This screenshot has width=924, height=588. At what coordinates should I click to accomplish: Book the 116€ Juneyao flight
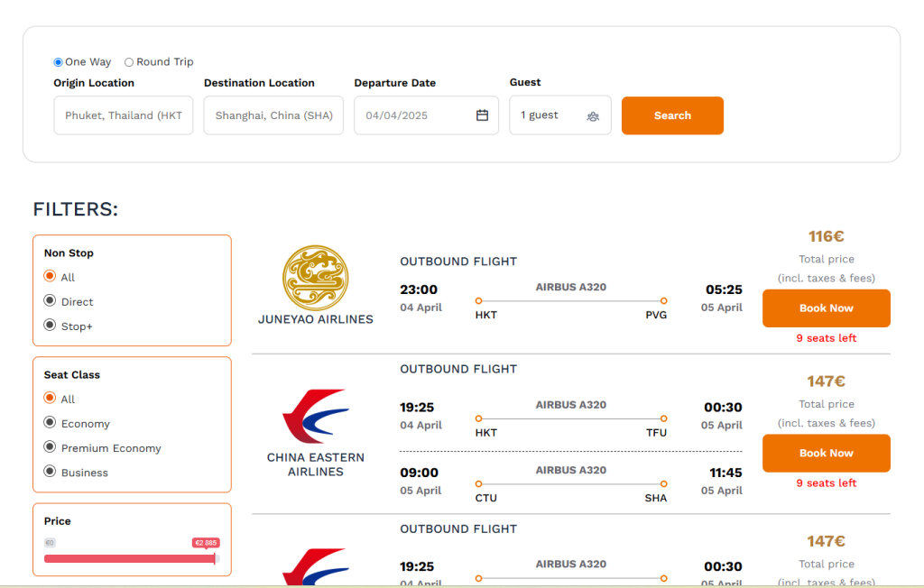(826, 308)
